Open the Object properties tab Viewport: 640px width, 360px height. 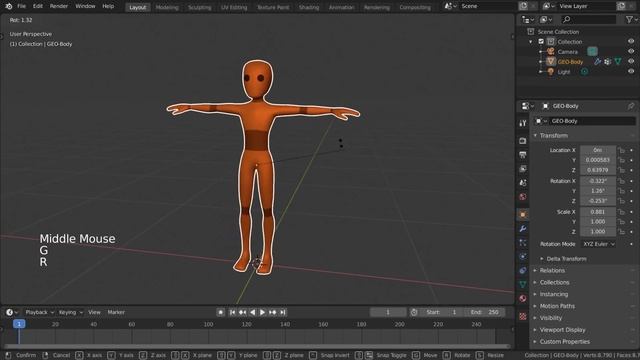click(523, 214)
